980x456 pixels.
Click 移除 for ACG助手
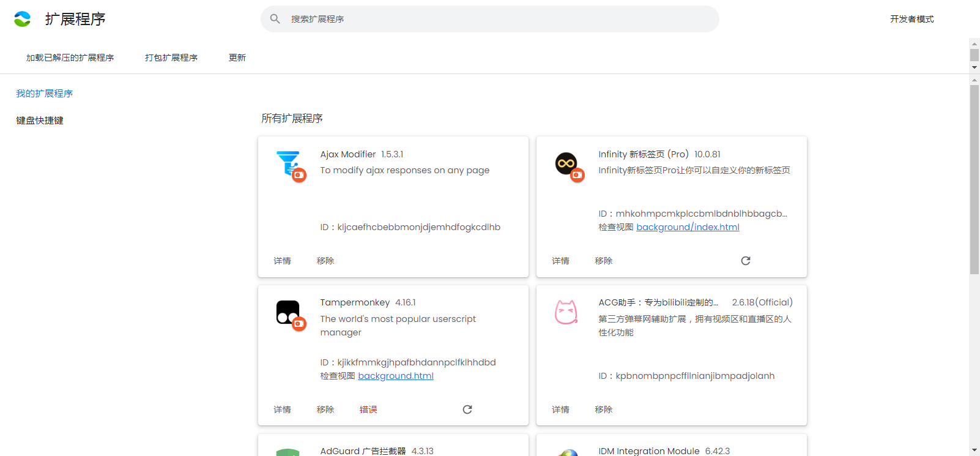pyautogui.click(x=604, y=409)
